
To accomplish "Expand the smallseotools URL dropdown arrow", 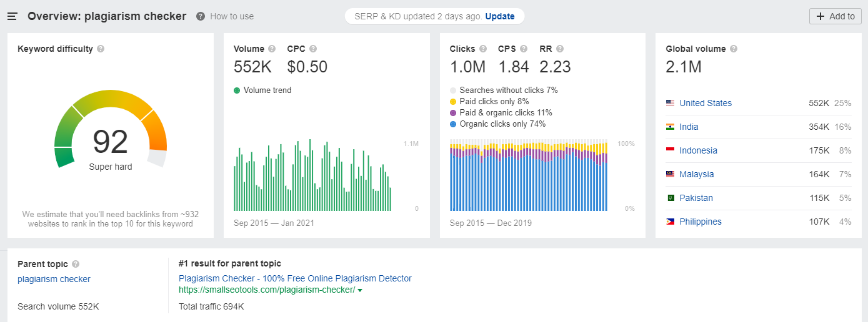I will [360, 291].
